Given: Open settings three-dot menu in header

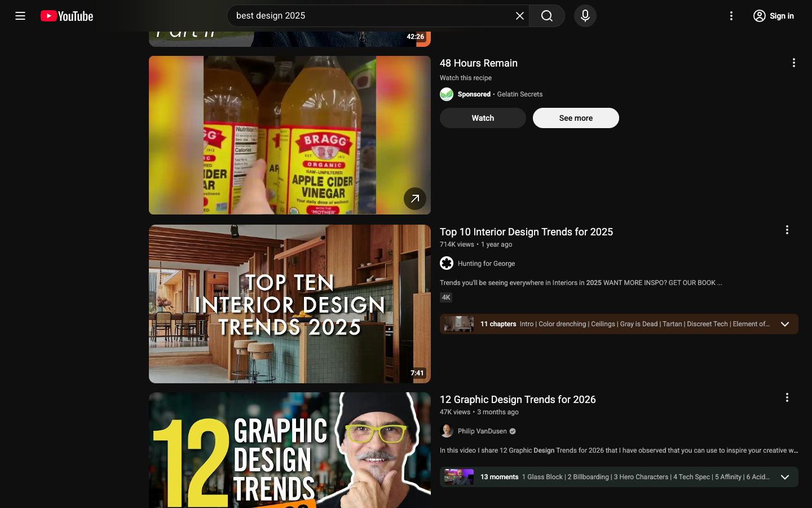Looking at the screenshot, I should (731, 16).
